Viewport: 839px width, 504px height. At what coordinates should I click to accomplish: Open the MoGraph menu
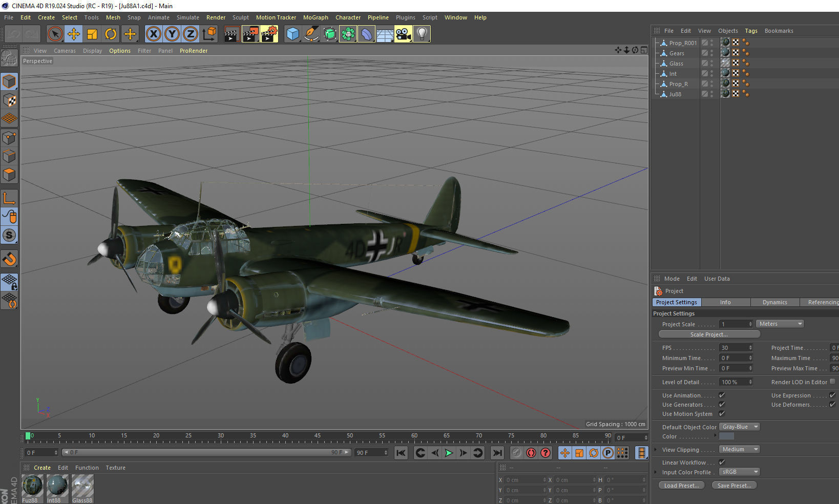click(316, 17)
